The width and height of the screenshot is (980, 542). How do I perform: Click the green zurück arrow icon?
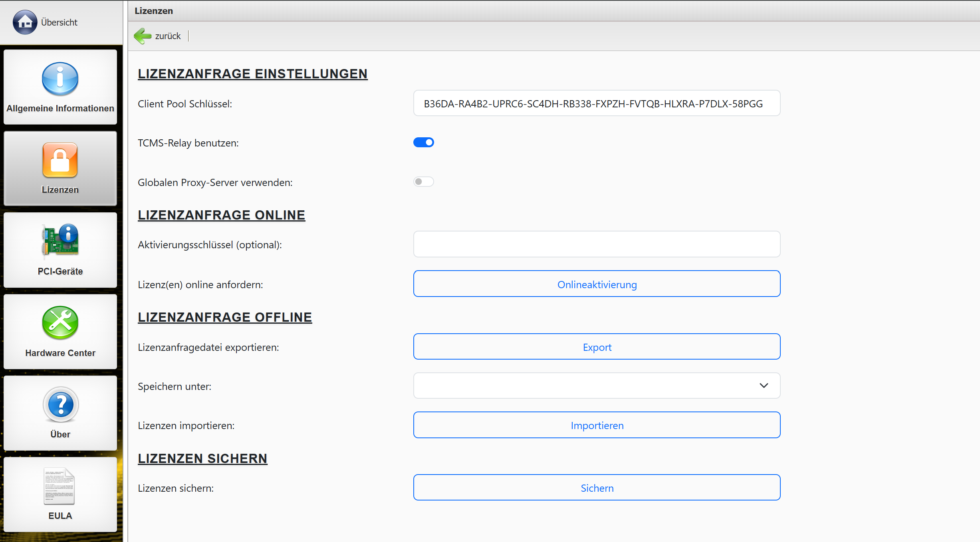tap(143, 36)
